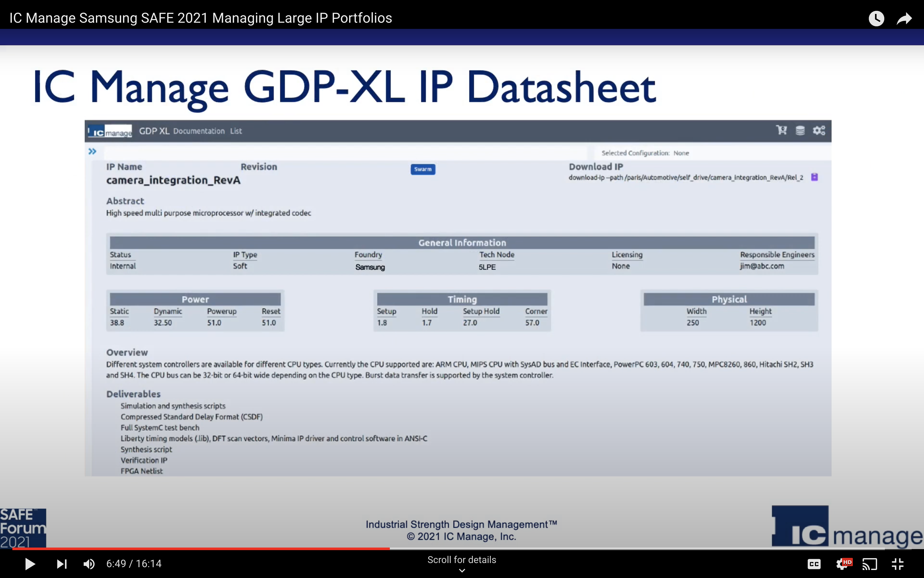Viewport: 924px width, 578px height.
Task: Copy the download-ip path clipboard icon
Action: pyautogui.click(x=814, y=177)
